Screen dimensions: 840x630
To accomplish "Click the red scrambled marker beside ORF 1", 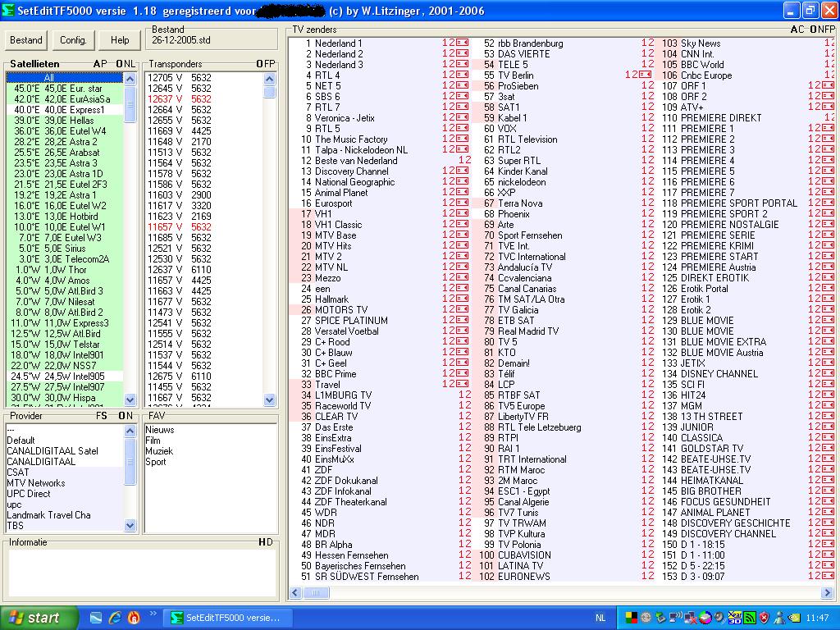I will pos(829,85).
